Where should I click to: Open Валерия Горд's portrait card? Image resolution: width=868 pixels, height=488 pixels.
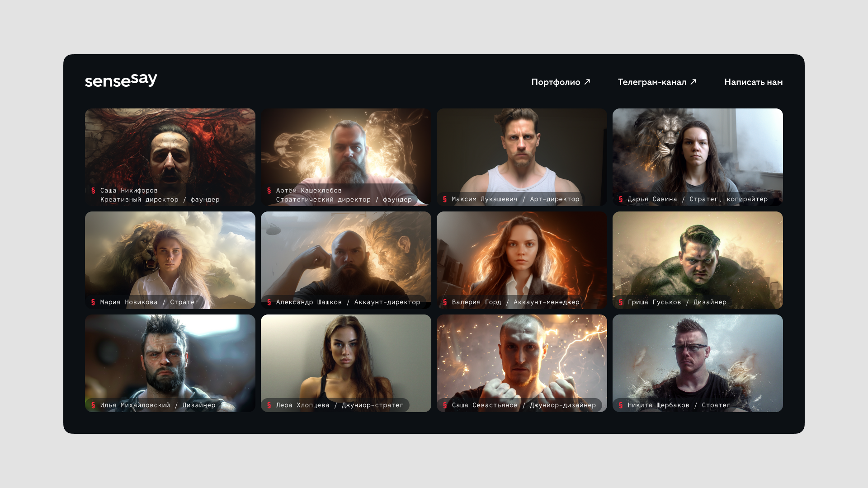[522, 260]
